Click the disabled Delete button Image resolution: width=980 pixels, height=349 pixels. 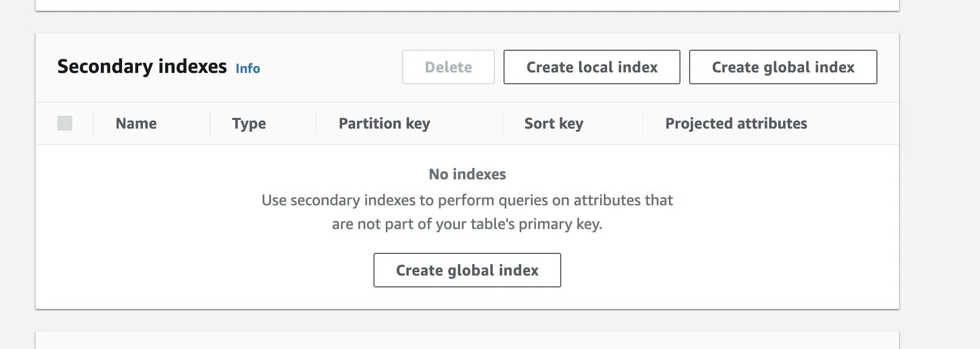pos(448,67)
